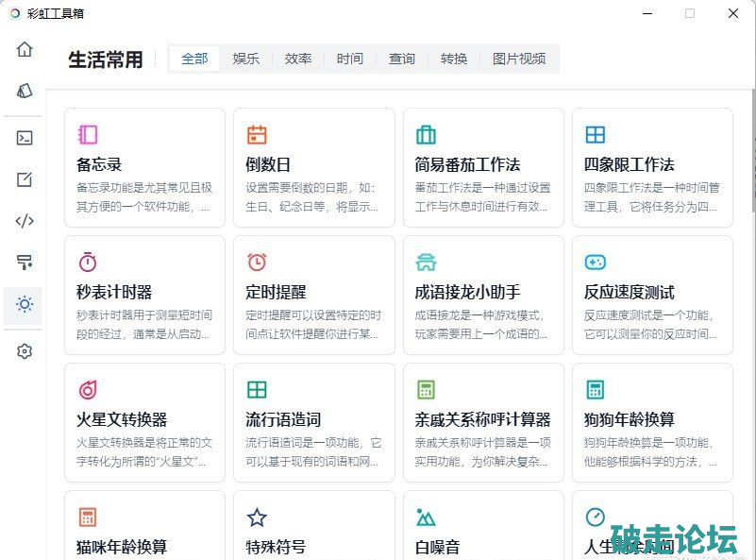Open the 火星文转换器 card
The image size is (756, 560).
point(144,422)
